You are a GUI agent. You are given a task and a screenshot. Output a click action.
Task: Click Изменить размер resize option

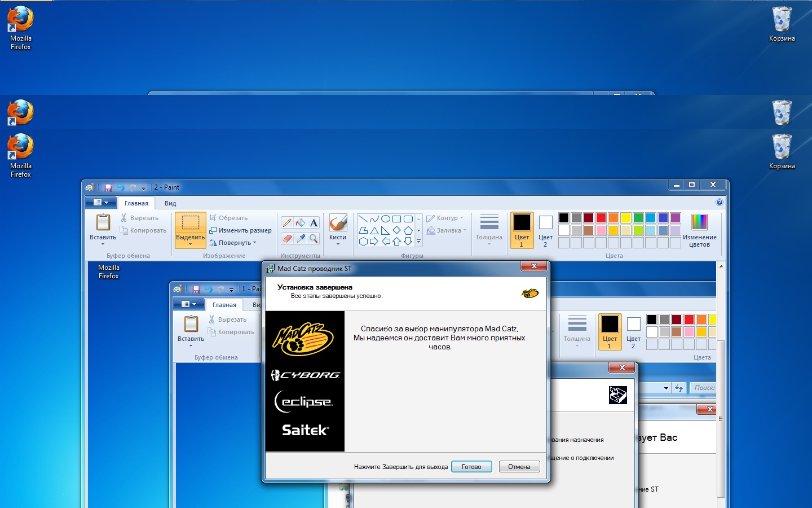241,230
